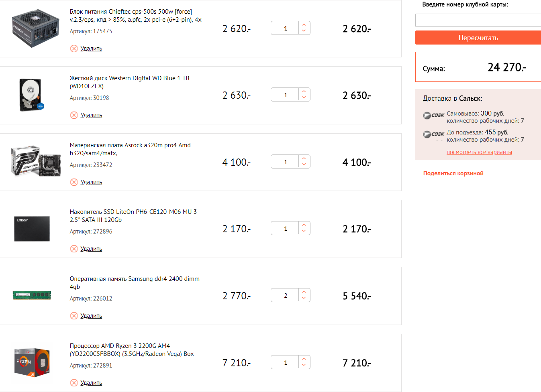Increase quantity of Chieftec power supply
Screen dimensions: 541x392
click(x=304, y=25)
